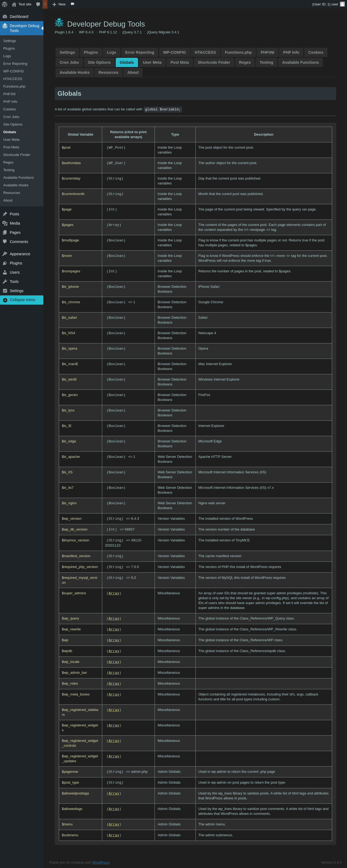This screenshot has width=347, height=868.
Task: Click the home icon beside Test site
Action: point(14,4)
